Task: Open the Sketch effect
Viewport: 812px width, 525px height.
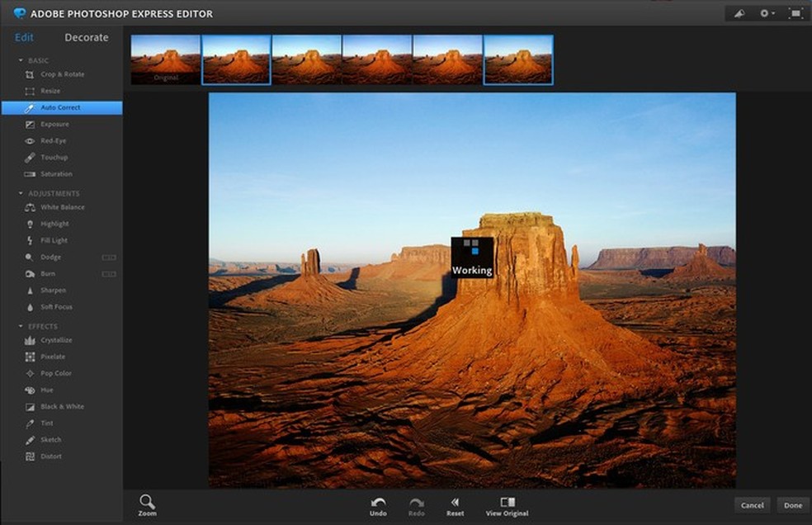Action: (50, 440)
